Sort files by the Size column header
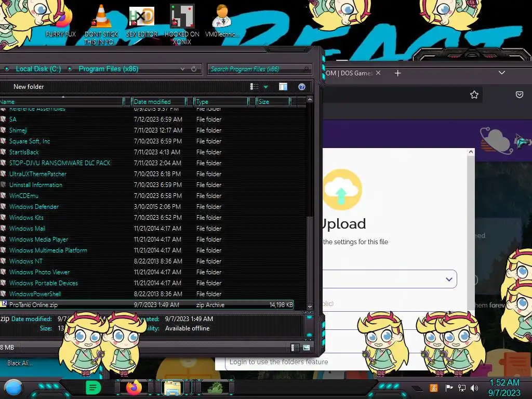Image resolution: width=532 pixels, height=399 pixels. click(273, 102)
